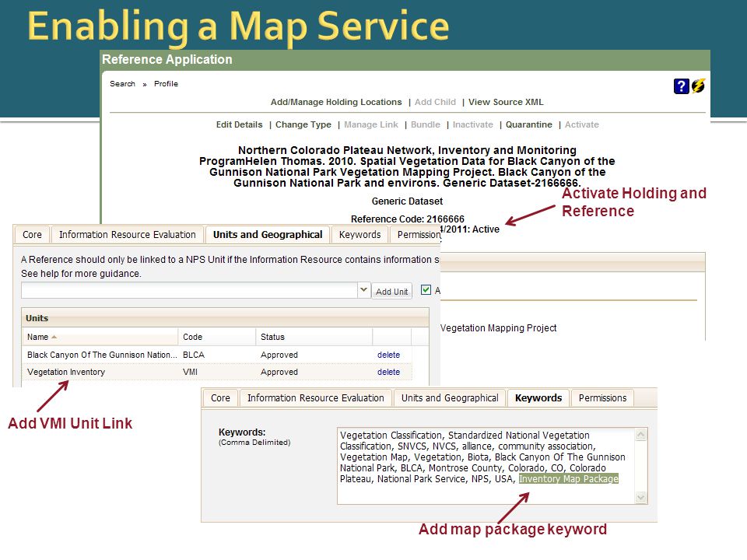
Task: Click the Quarantine option
Action: [529, 124]
